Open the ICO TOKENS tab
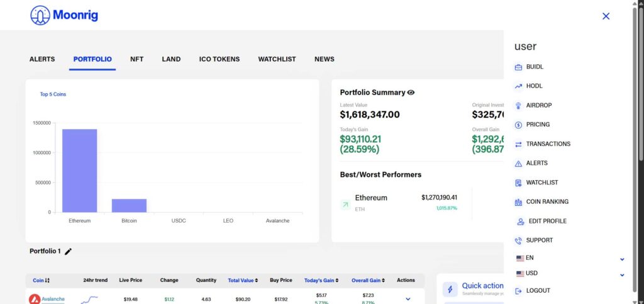644x304 pixels. [219, 59]
